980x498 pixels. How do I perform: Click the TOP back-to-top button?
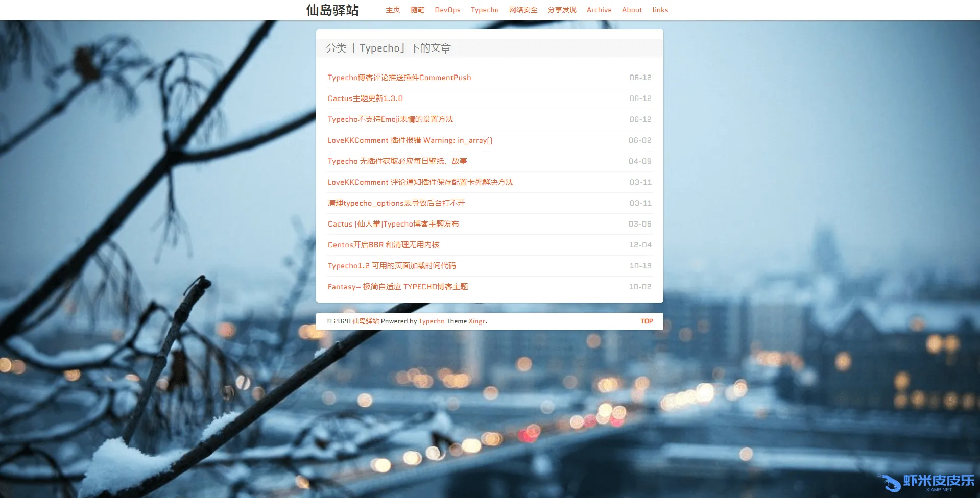(647, 321)
